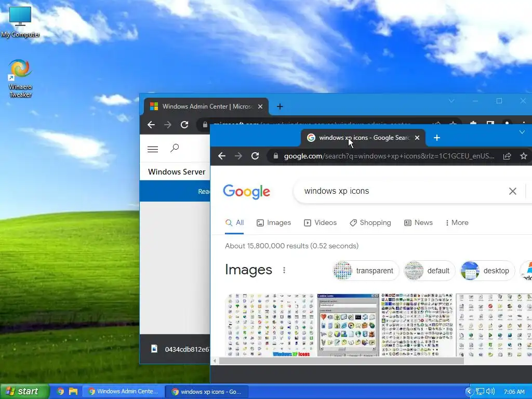Open File Explorer quick launch icon
532x399 pixels.
73,392
